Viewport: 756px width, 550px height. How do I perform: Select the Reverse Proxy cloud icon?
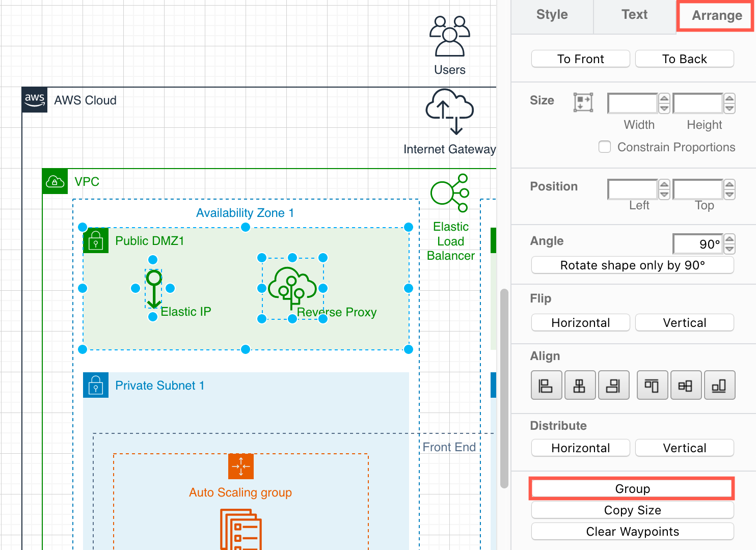(x=292, y=289)
